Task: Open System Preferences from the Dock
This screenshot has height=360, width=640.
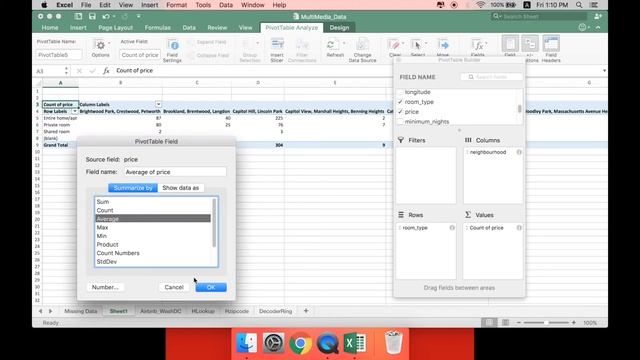Action: (273, 343)
